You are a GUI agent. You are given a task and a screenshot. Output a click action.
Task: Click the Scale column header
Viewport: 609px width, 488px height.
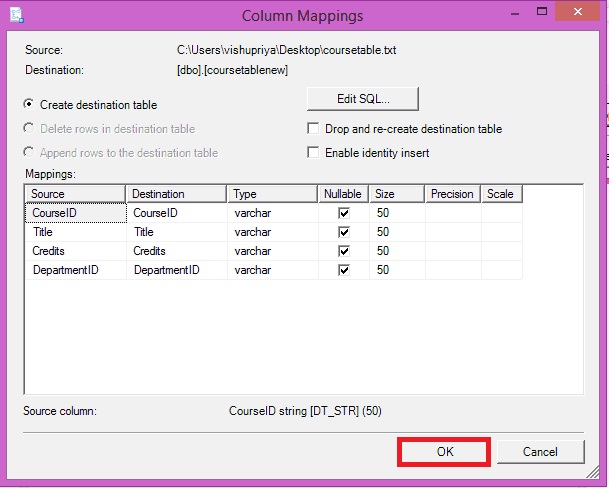(x=502, y=194)
